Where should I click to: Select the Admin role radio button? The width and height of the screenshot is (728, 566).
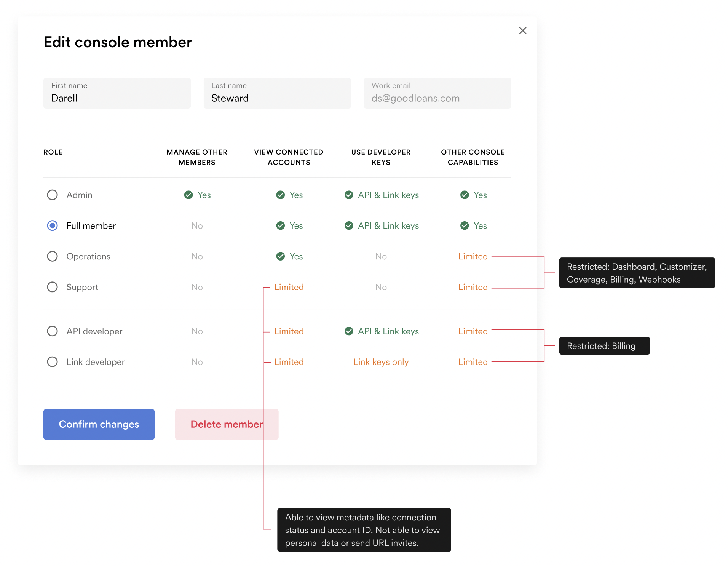tap(52, 195)
